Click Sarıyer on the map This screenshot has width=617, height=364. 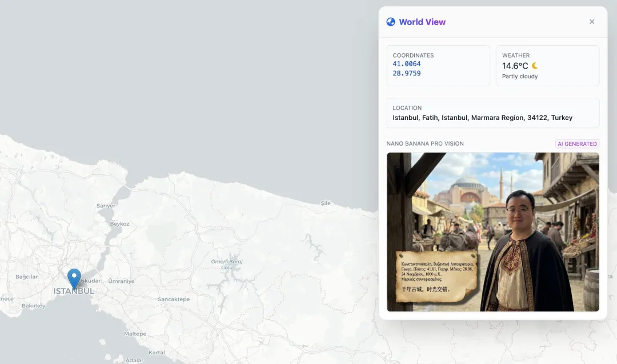pos(106,206)
